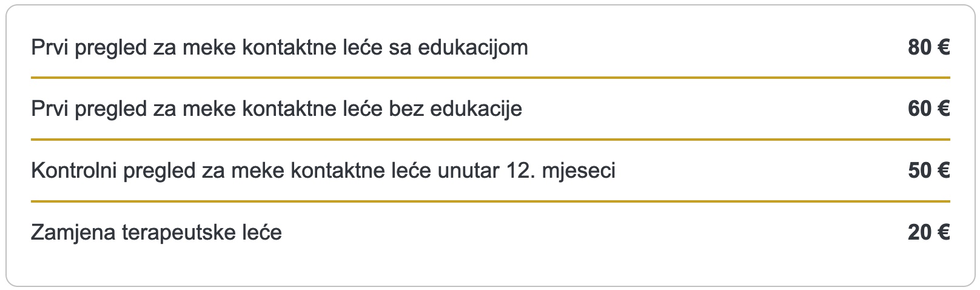Click the gold divider below the 80 € row
This screenshot has width=980, height=290.
coord(490,78)
